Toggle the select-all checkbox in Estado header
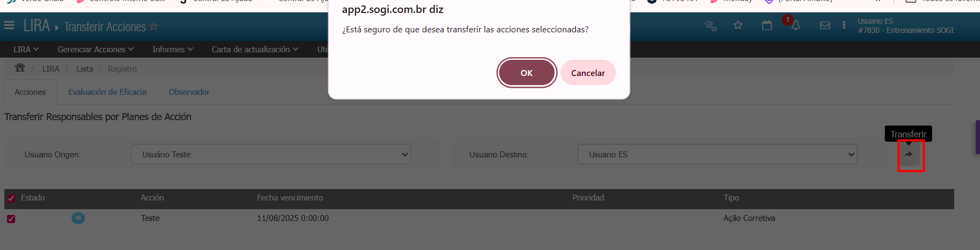Image resolution: width=980 pixels, height=250 pixels. click(x=11, y=198)
